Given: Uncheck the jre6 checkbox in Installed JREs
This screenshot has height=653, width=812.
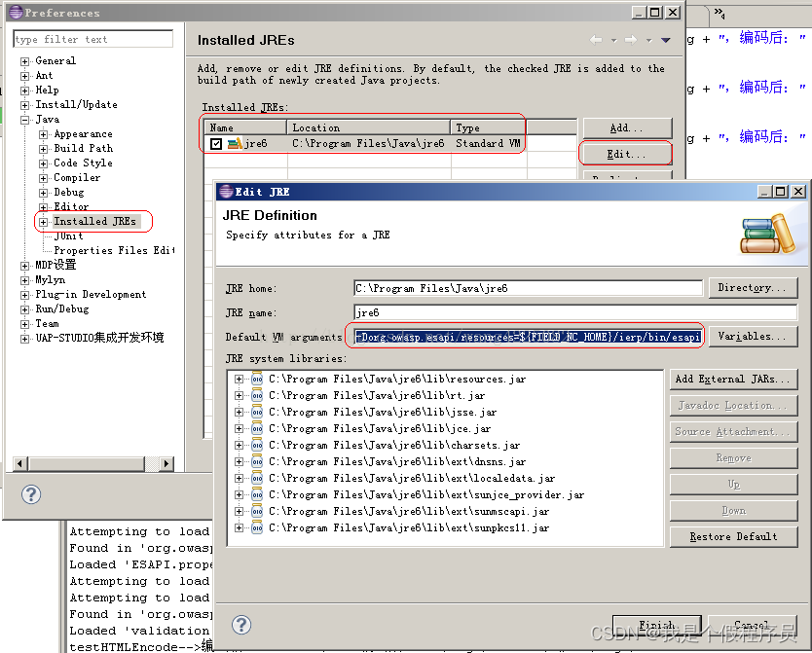Looking at the screenshot, I should pyautogui.click(x=215, y=144).
